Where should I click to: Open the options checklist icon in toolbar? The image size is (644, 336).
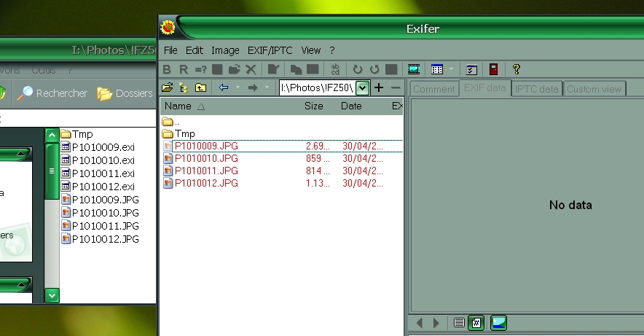[x=471, y=69]
